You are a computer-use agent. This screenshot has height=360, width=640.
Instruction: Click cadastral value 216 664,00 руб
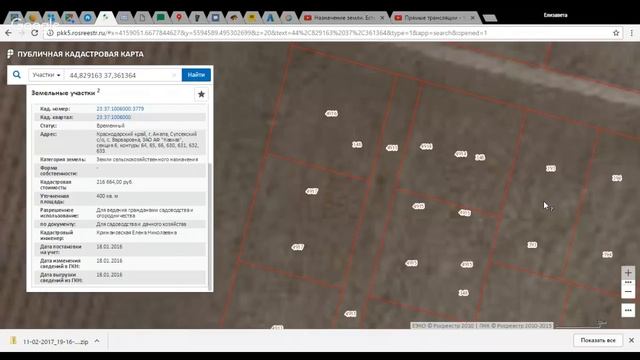[114, 182]
